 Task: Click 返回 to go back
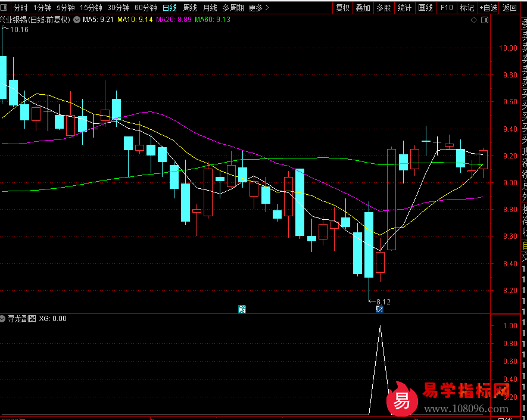click(x=510, y=8)
